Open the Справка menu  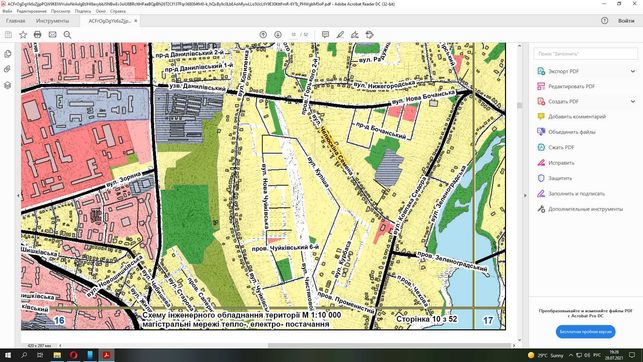tap(118, 11)
